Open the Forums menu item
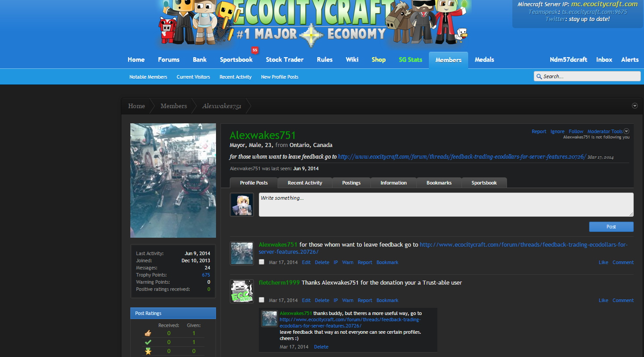644x357 pixels. point(169,59)
